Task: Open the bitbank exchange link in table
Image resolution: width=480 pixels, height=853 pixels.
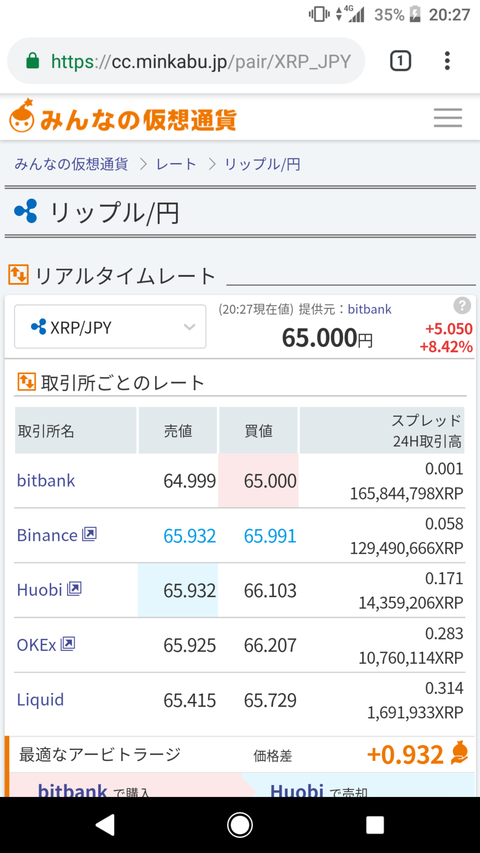Action: tap(46, 480)
